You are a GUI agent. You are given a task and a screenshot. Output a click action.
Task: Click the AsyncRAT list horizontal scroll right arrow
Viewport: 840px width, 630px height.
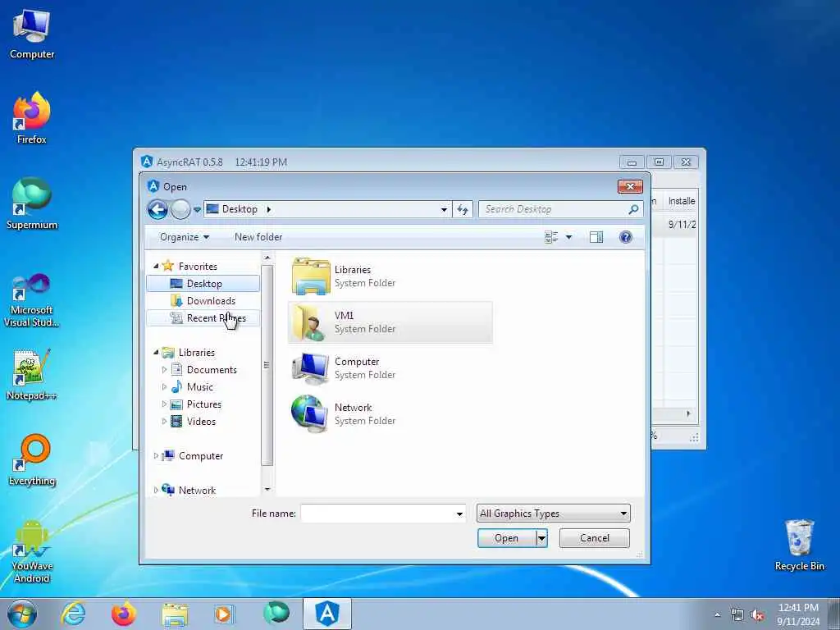(x=689, y=413)
